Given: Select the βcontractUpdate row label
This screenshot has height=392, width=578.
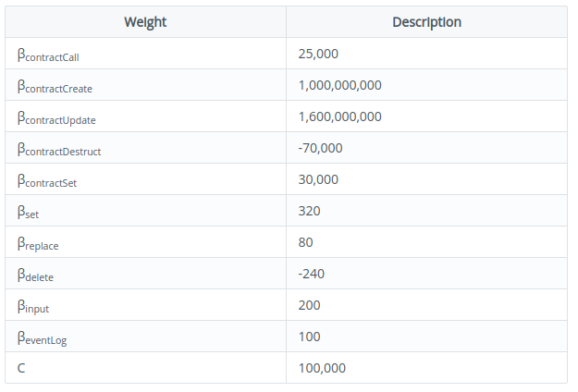Looking at the screenshot, I should 56,117.
